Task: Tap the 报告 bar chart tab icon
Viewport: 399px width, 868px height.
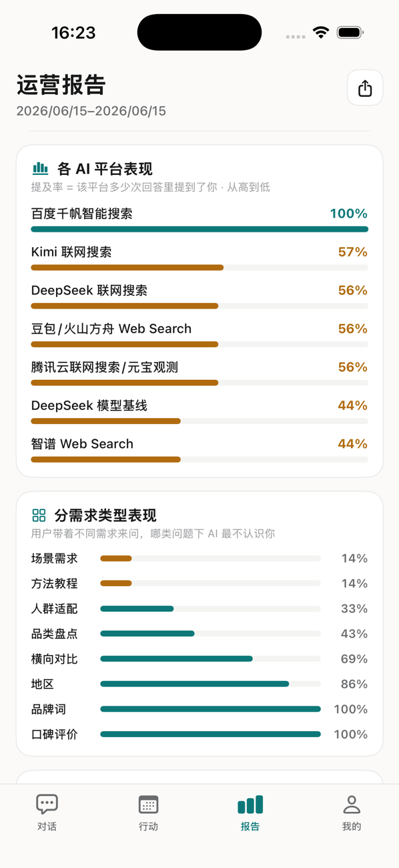Action: (250, 804)
